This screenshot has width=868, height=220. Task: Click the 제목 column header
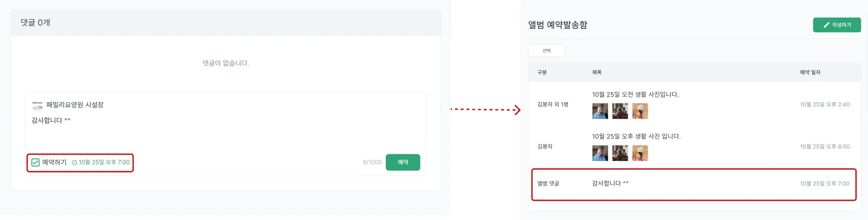click(597, 72)
